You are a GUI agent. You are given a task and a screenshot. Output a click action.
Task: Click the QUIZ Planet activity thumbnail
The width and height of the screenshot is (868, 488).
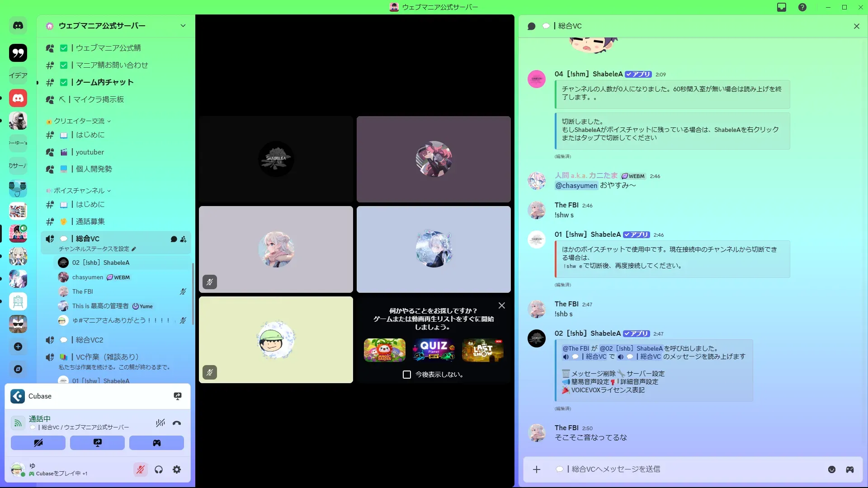(x=434, y=350)
